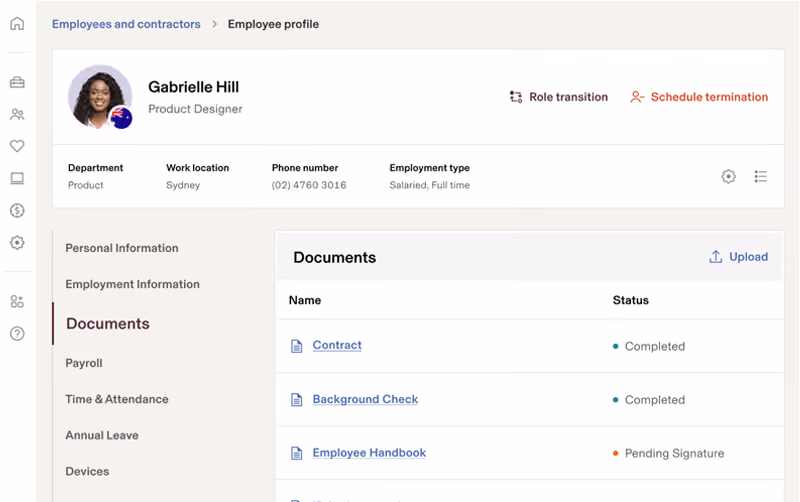The image size is (800, 502).
Task: Open the help question mark icon
Action: 17,334
